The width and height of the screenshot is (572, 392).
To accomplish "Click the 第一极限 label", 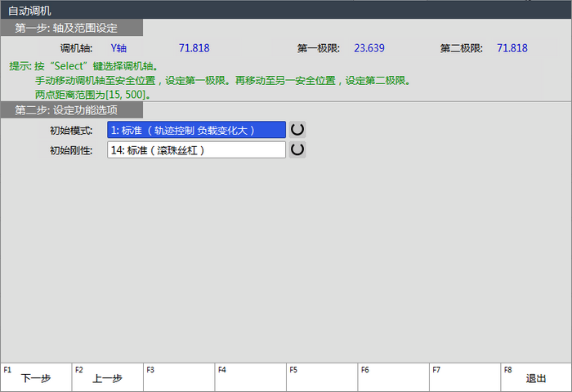I will pyautogui.click(x=318, y=48).
